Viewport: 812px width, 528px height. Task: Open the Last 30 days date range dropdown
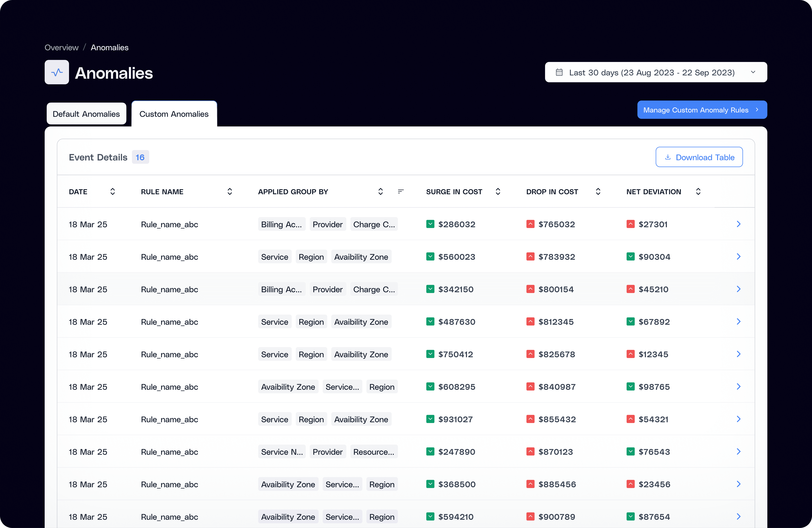(655, 72)
